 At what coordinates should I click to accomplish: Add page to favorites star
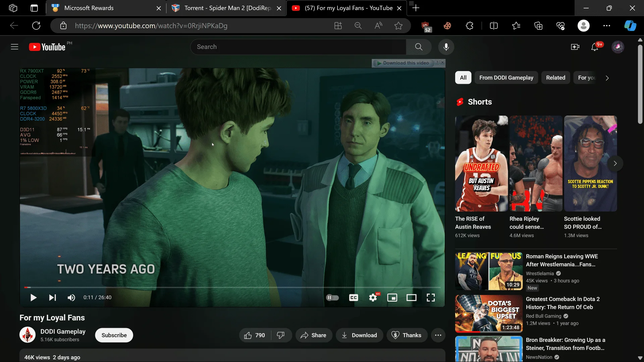pos(398,26)
